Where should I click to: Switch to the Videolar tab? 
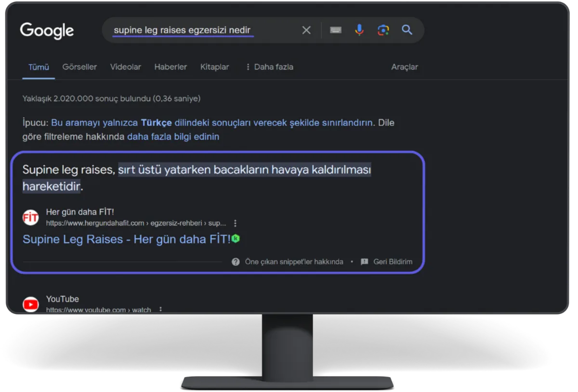pyautogui.click(x=125, y=67)
